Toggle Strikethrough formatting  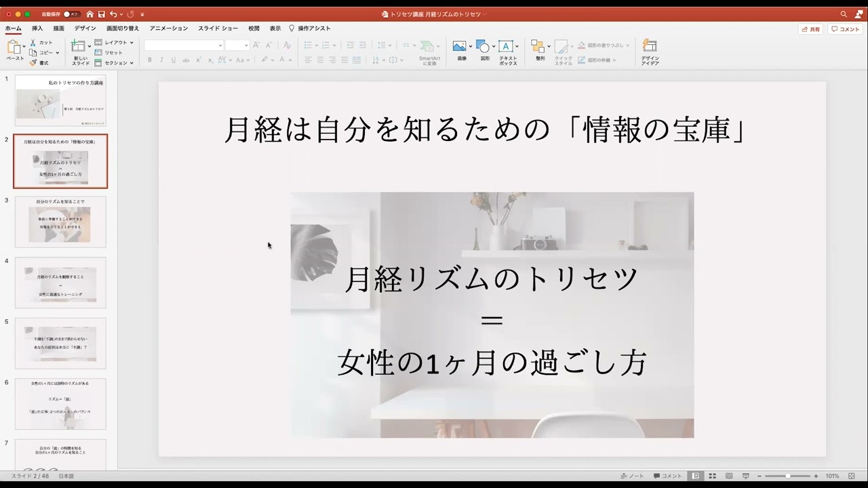pyautogui.click(x=185, y=60)
